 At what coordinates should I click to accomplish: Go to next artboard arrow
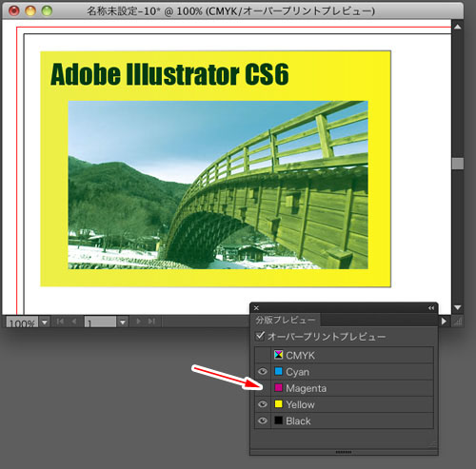tap(138, 322)
